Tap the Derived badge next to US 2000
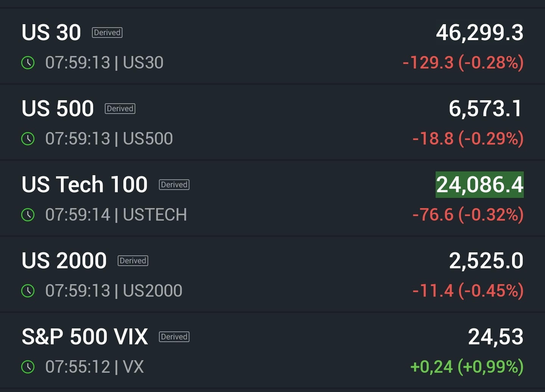 [x=133, y=261]
